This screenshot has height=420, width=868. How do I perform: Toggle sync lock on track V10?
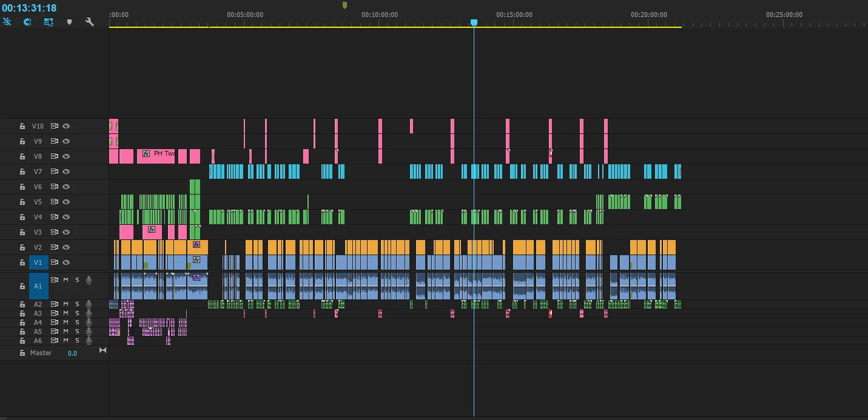[x=55, y=126]
